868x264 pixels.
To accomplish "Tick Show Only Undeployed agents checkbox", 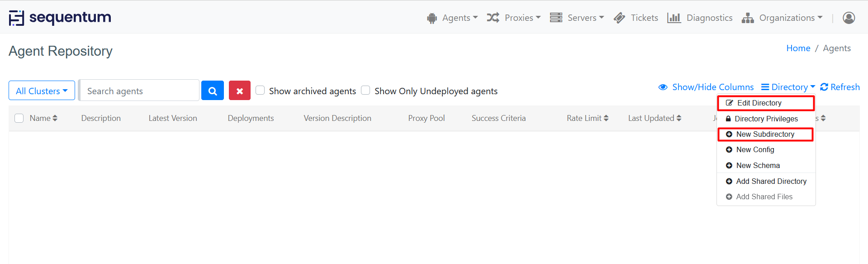I will 365,90.
